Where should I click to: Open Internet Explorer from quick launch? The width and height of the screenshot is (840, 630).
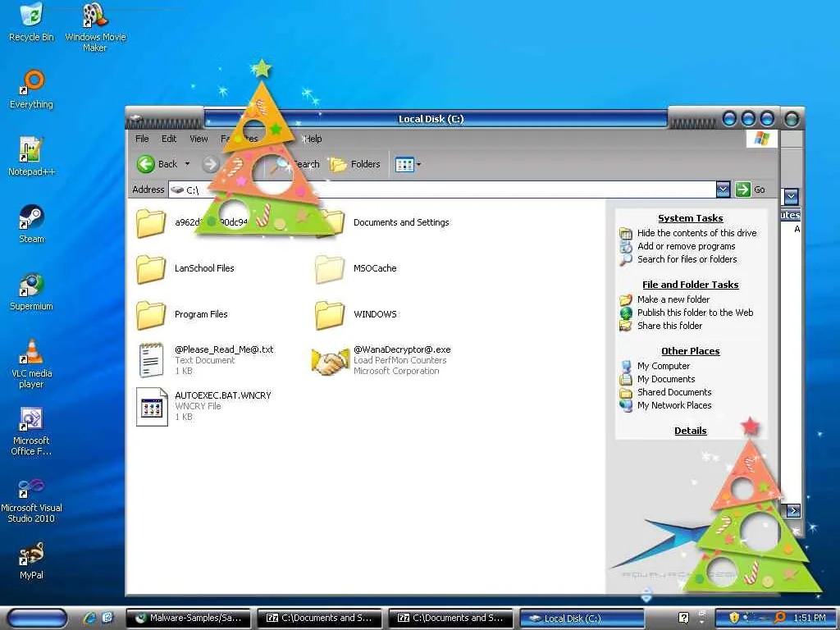point(89,618)
